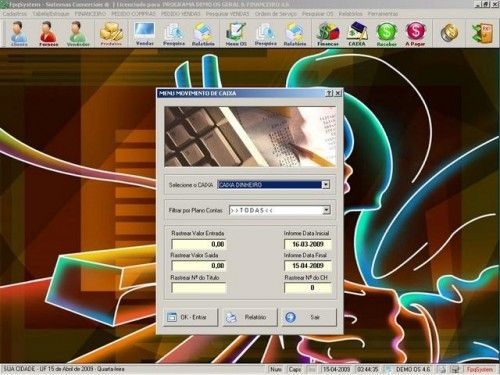Open the Clientes icon in the toolbar
Screen dimensions: 500x375
(19, 33)
